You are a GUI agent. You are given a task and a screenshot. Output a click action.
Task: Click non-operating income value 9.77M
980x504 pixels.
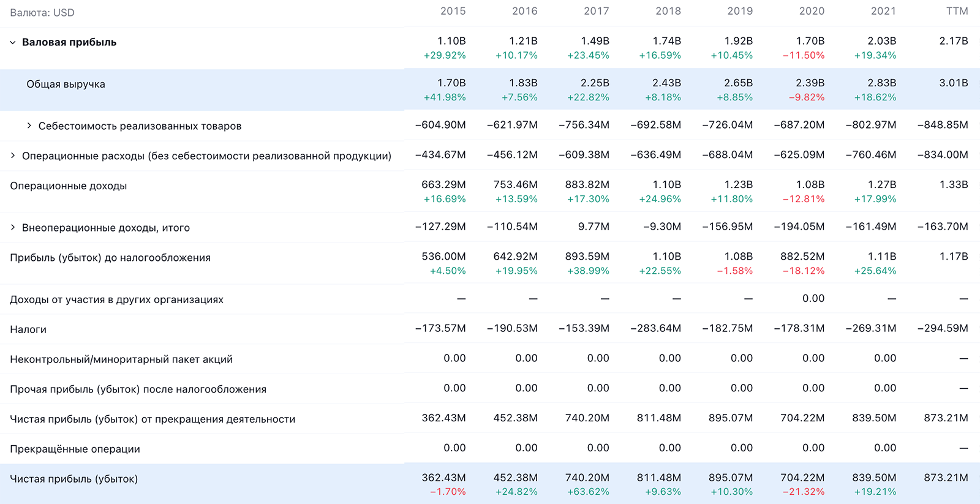point(594,227)
